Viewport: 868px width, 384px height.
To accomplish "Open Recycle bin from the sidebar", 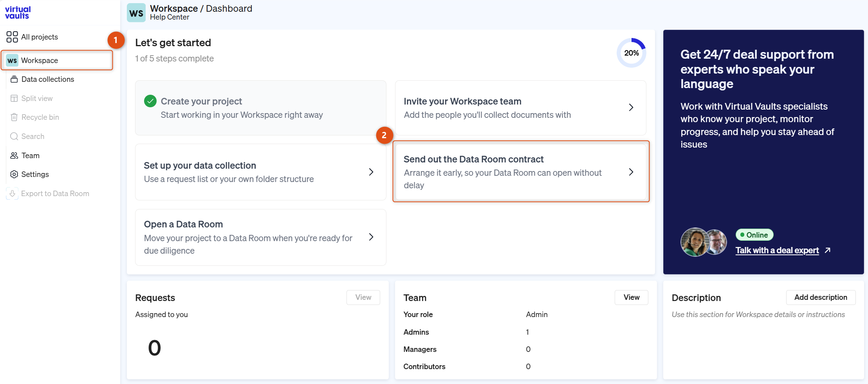I will pyautogui.click(x=40, y=117).
